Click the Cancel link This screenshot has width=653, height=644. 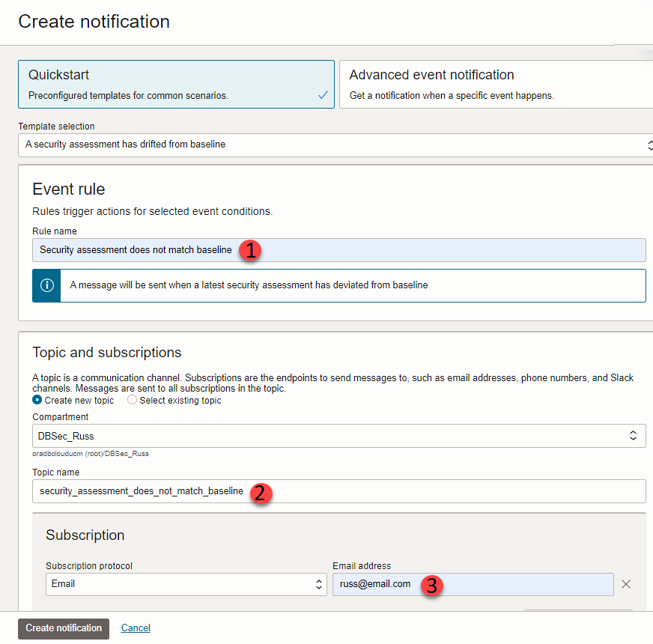136,628
